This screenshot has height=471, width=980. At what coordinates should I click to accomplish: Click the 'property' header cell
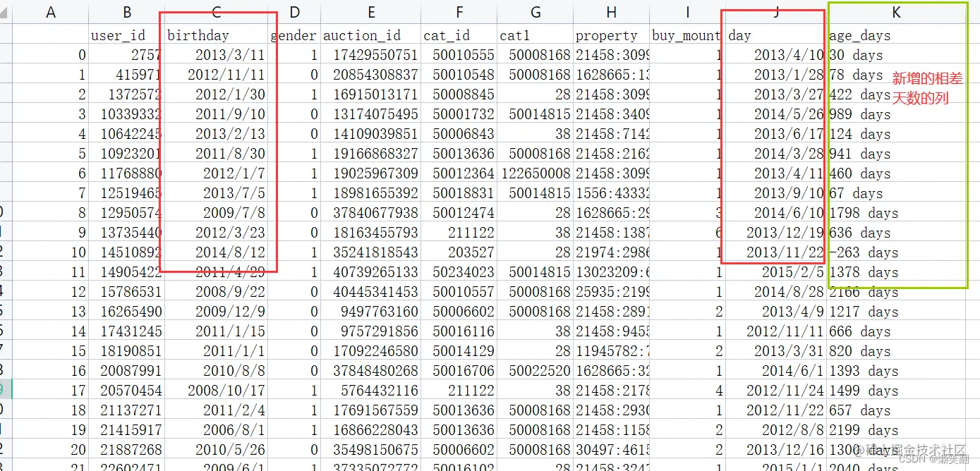coord(611,35)
